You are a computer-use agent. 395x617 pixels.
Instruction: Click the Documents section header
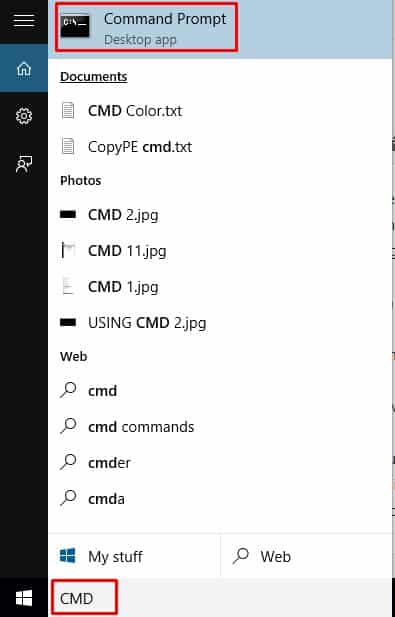94,77
